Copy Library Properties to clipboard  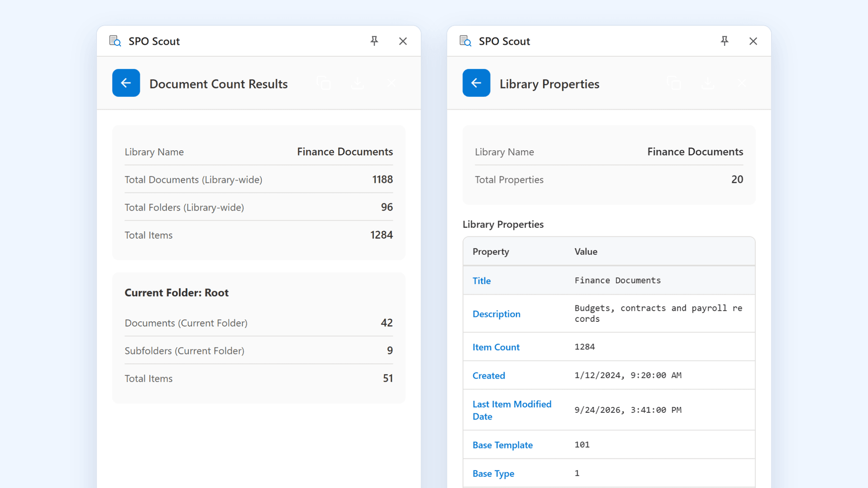(x=674, y=83)
